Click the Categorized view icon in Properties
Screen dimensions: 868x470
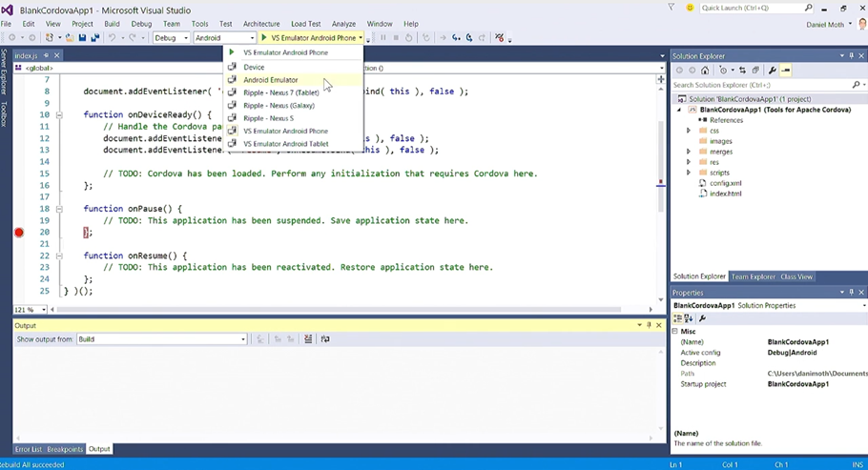pyautogui.click(x=677, y=318)
